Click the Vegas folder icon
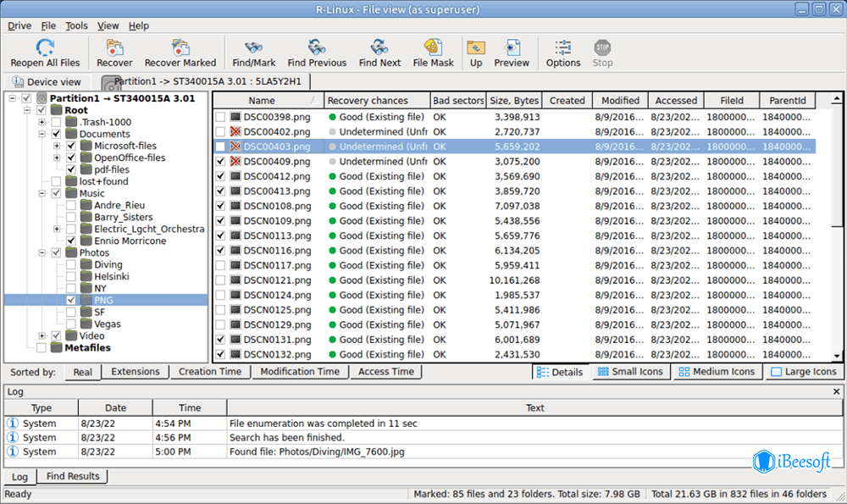Viewport: 847px width, 504px height. (86, 324)
